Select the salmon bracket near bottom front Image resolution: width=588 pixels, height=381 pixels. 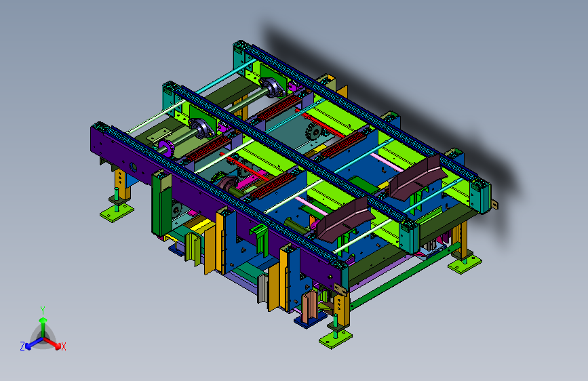coord(310,306)
